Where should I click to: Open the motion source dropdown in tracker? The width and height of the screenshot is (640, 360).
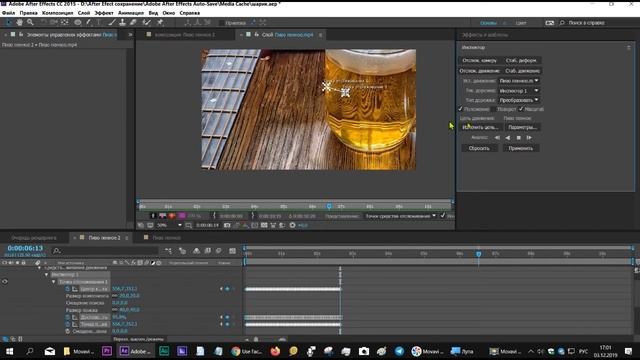pyautogui.click(x=519, y=81)
